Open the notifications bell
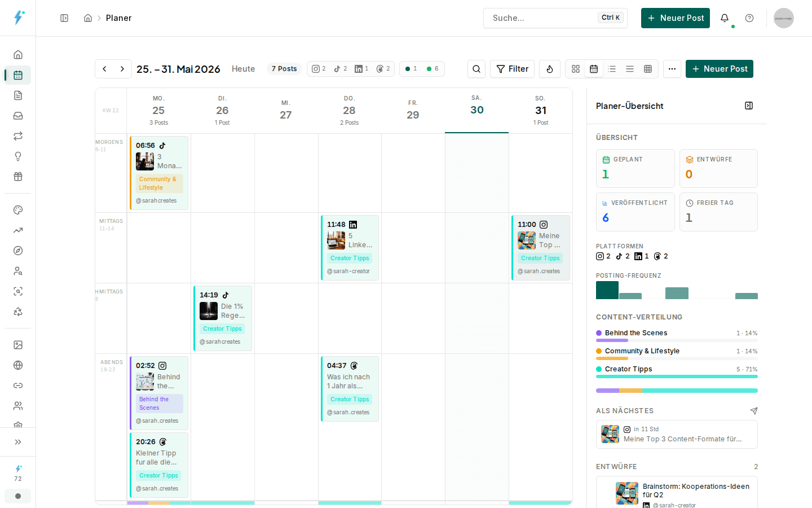812x508 pixels. tap(725, 18)
